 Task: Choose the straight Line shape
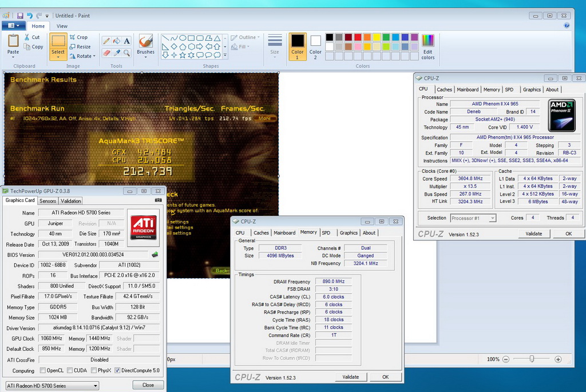coord(165,38)
